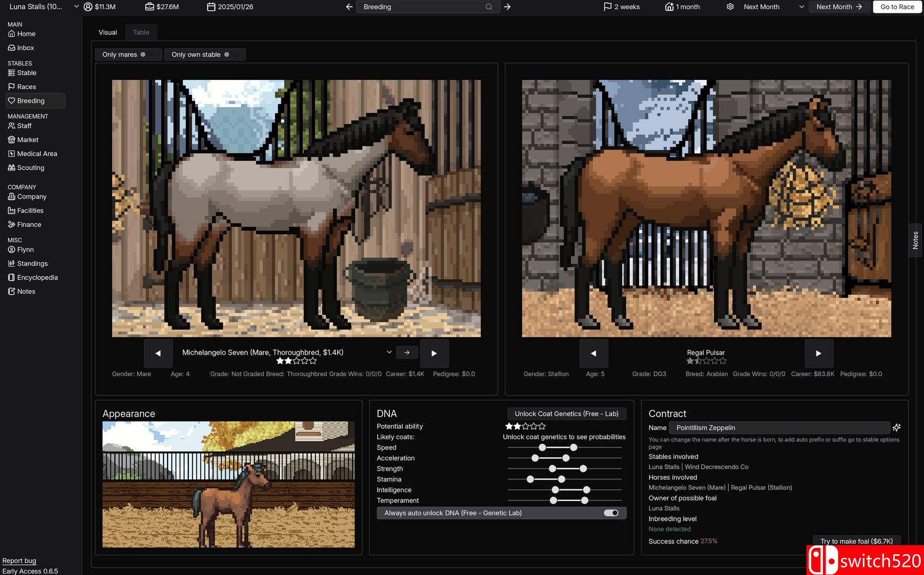The width and height of the screenshot is (924, 575).
Task: Click the flag icon showing 2 weeks
Action: tap(607, 6)
